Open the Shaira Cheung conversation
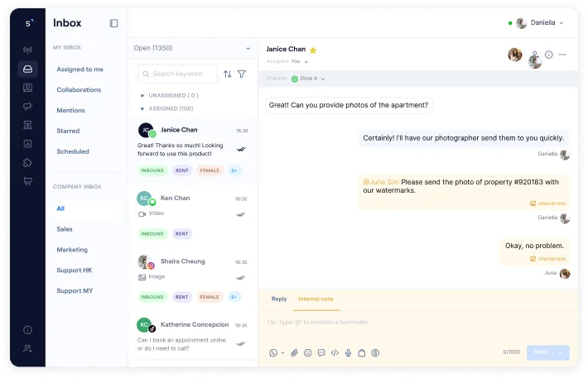This screenshot has width=588, height=378. point(193,279)
